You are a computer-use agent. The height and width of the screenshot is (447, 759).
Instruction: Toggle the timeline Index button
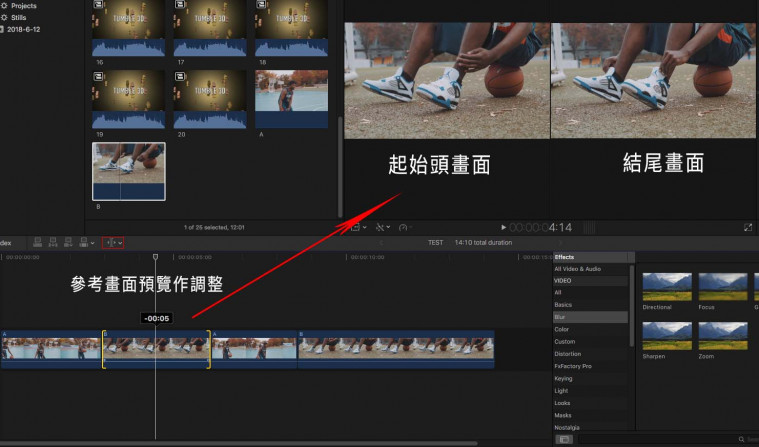6,243
